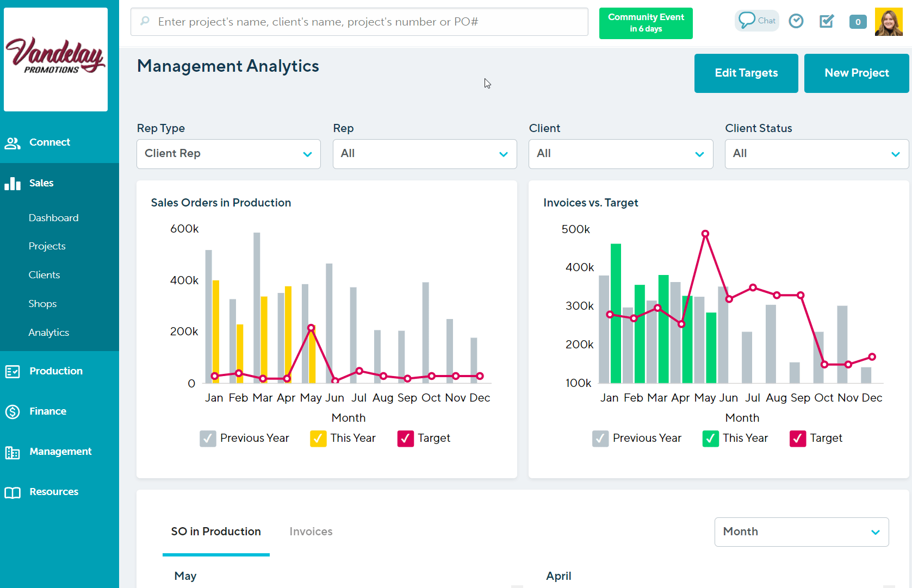
Task: Open Analytics in the Sales submenu
Action: tap(49, 333)
